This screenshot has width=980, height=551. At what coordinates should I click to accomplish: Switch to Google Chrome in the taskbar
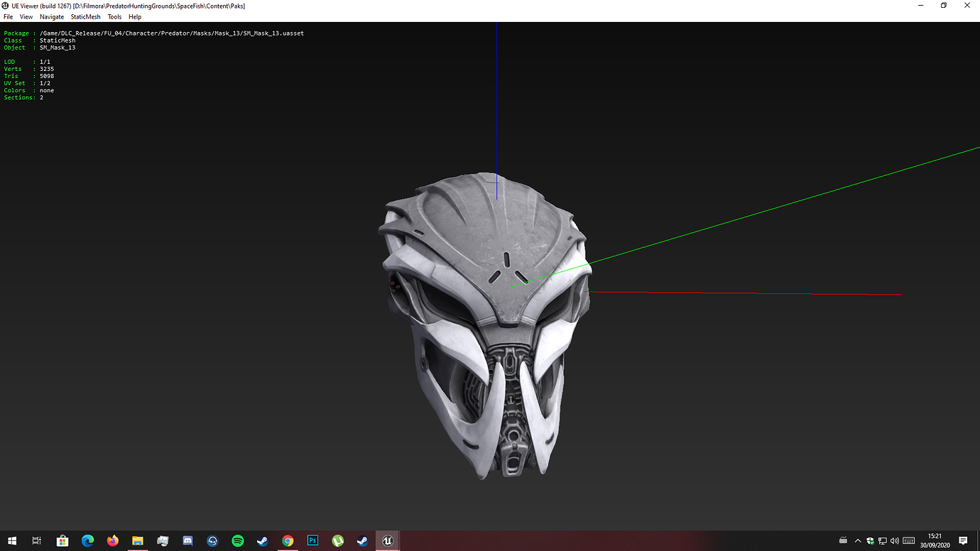coord(288,540)
